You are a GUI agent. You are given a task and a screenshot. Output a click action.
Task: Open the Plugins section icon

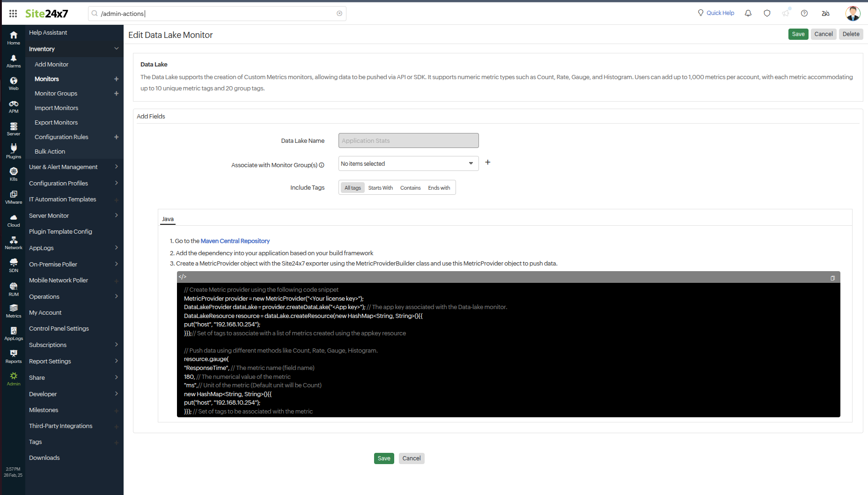click(13, 150)
